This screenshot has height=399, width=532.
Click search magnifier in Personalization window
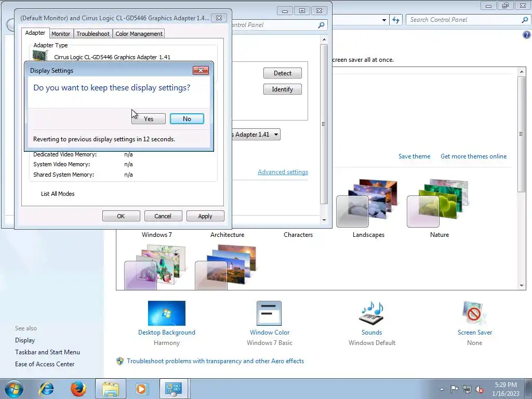click(525, 20)
